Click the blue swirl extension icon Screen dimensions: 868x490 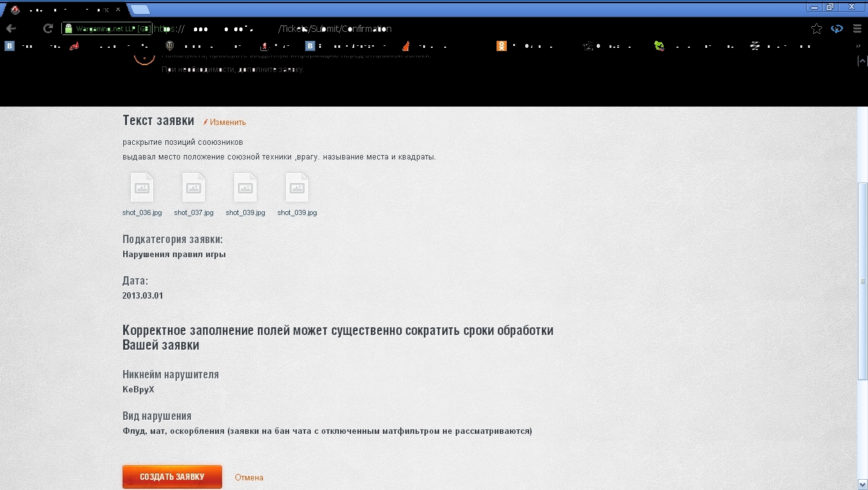click(837, 29)
